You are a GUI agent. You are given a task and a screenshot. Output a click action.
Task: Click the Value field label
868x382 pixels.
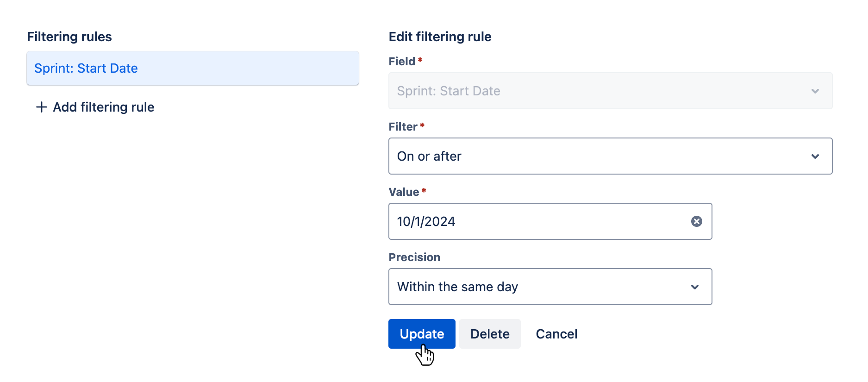pyautogui.click(x=404, y=192)
